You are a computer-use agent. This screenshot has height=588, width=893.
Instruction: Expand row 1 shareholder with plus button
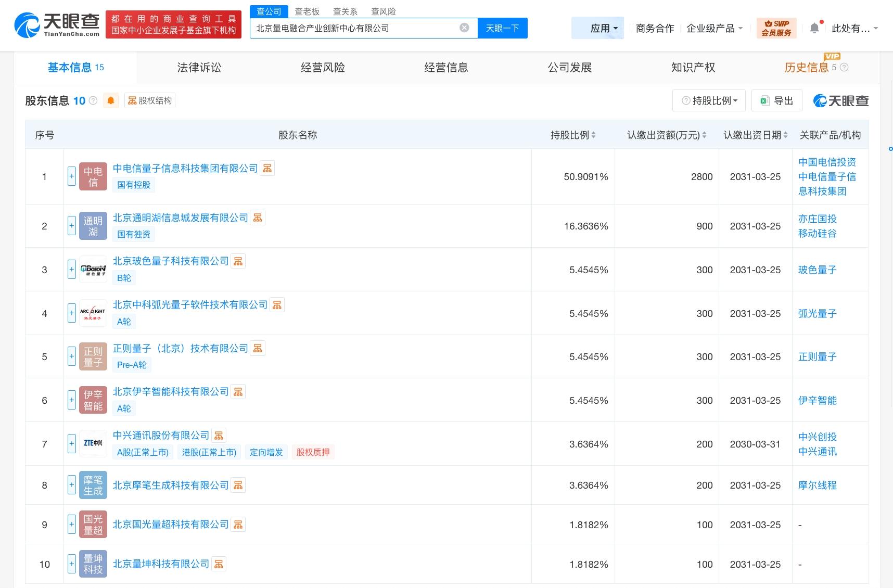tap(72, 176)
